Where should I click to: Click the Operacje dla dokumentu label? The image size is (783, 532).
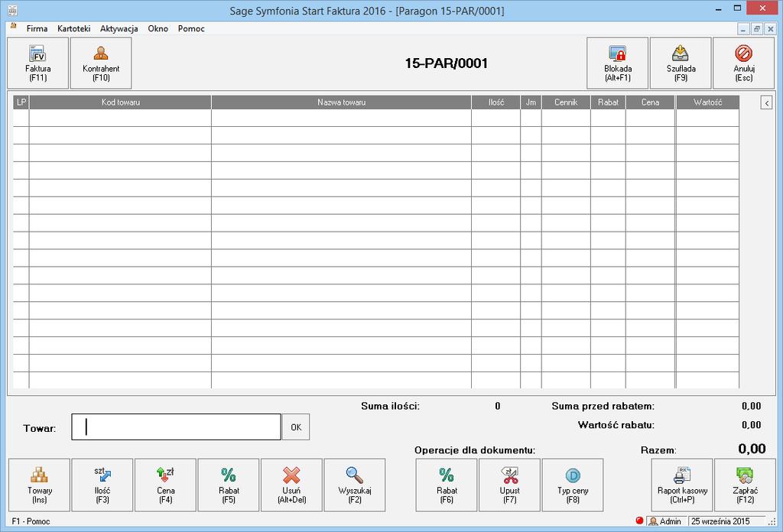click(474, 450)
